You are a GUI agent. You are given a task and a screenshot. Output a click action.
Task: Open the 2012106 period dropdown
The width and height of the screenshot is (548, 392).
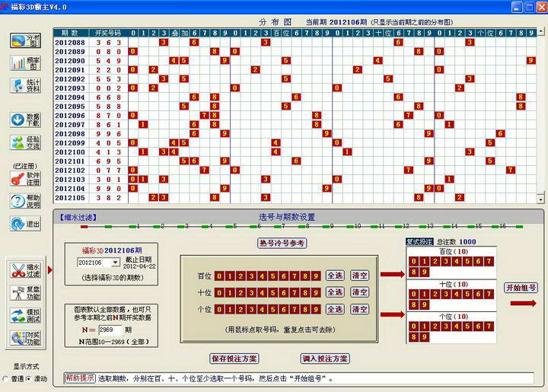[116, 263]
